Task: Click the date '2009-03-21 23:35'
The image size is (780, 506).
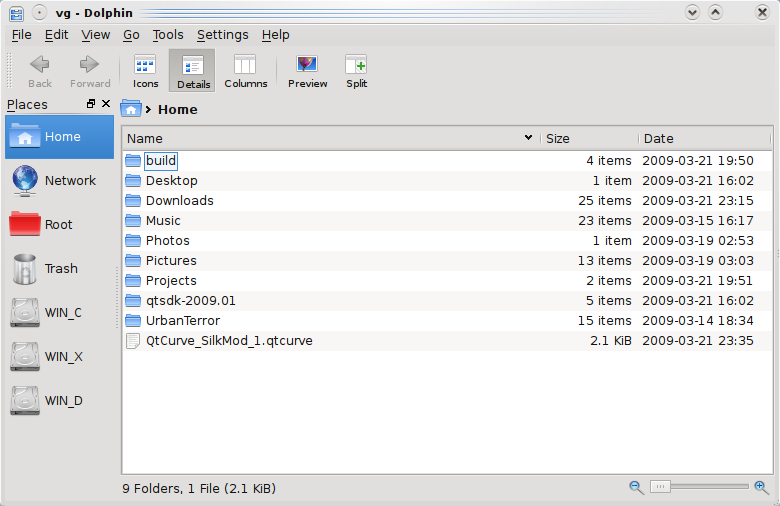Action: tap(697, 341)
